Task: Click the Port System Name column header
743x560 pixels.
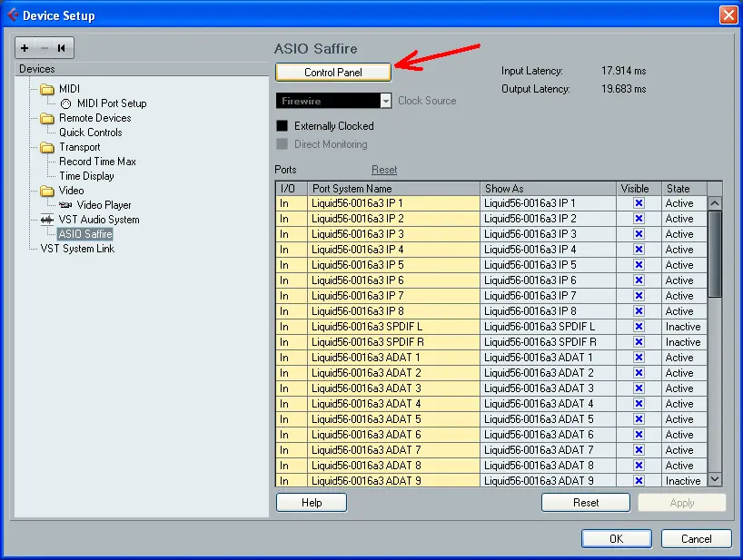Action: (x=394, y=189)
